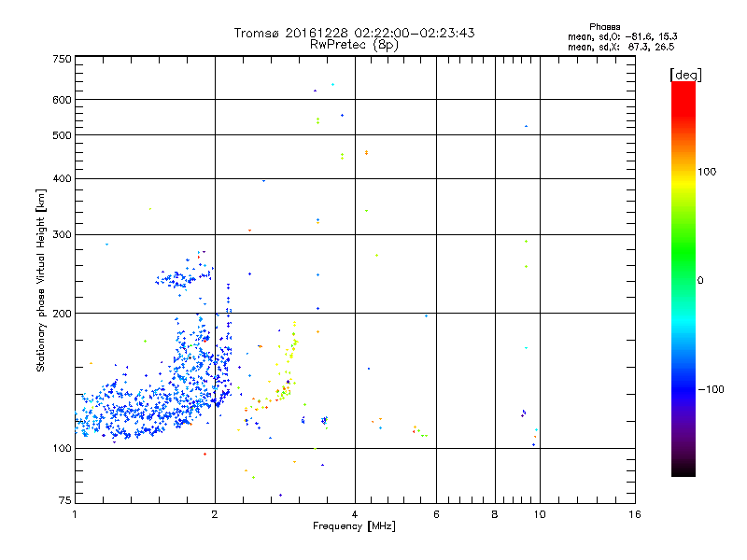
Task: Click the y-axis label '100'
Action: point(62,448)
